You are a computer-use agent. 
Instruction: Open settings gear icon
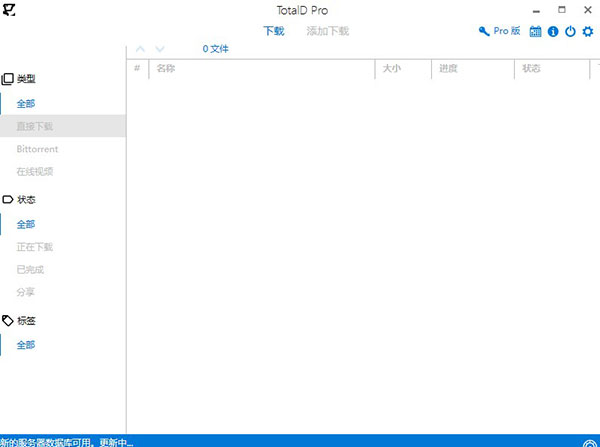tap(588, 31)
